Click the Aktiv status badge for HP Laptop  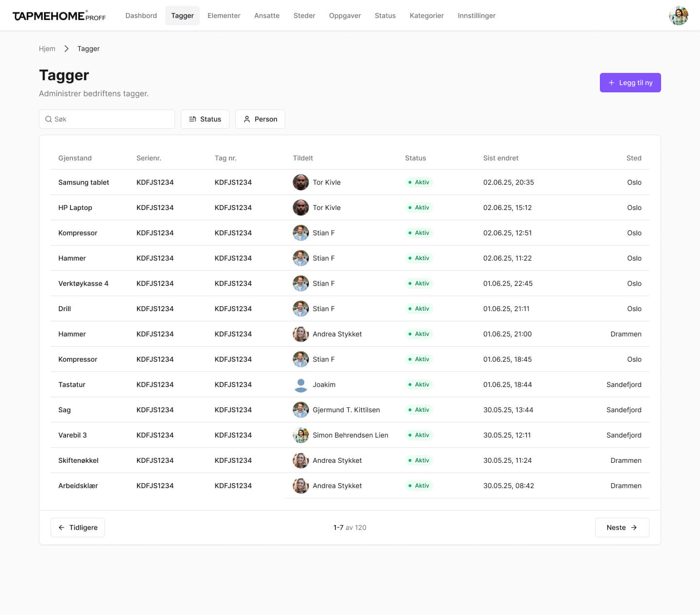coord(419,208)
